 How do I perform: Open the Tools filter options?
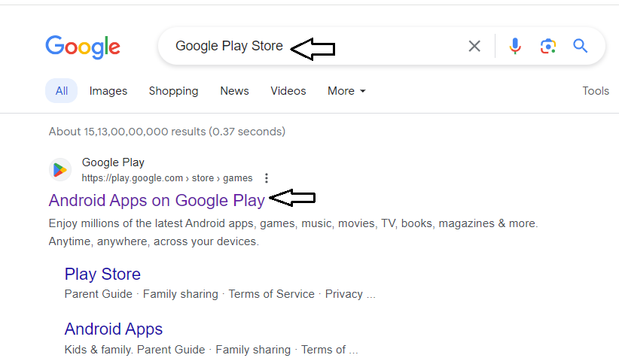pos(596,91)
